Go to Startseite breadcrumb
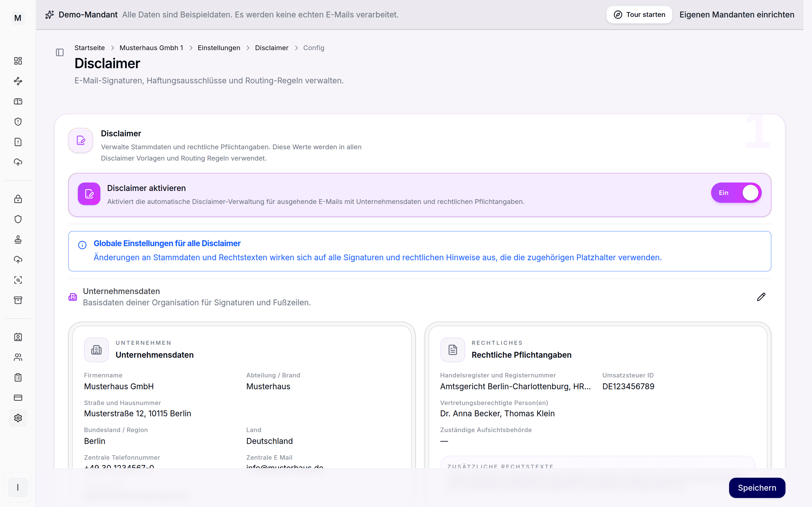 pyautogui.click(x=90, y=48)
